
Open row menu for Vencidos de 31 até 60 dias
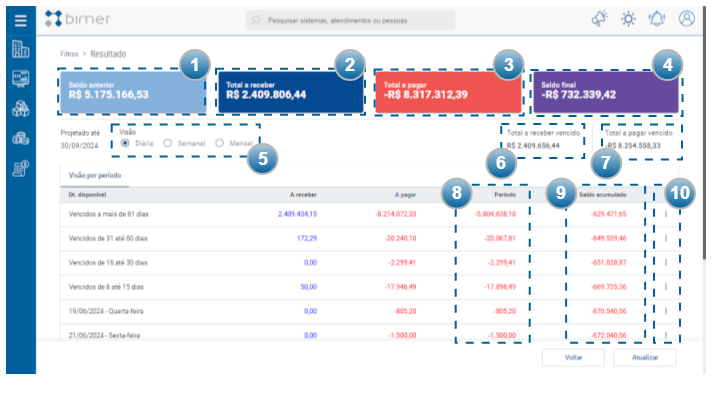coord(666,238)
